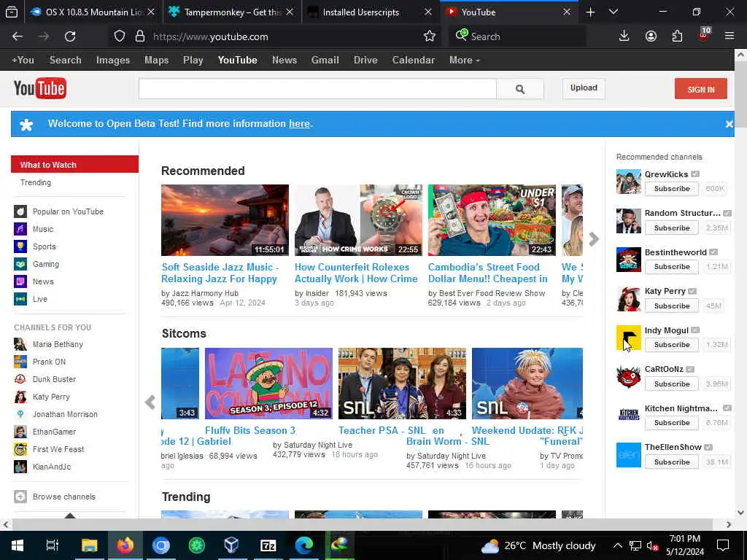This screenshot has width=747, height=560.
Task: Subscribe to Katy Perry channel
Action: click(x=672, y=306)
